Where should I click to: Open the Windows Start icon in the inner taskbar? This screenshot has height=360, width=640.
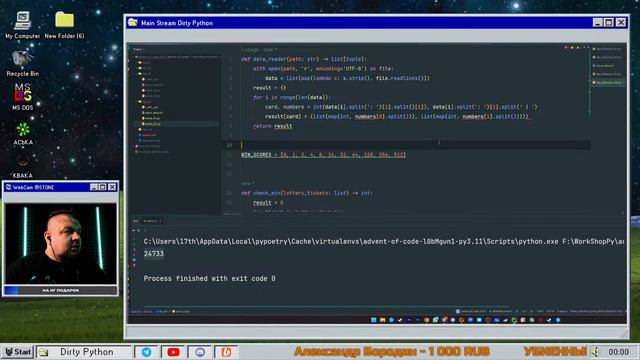[373, 320]
